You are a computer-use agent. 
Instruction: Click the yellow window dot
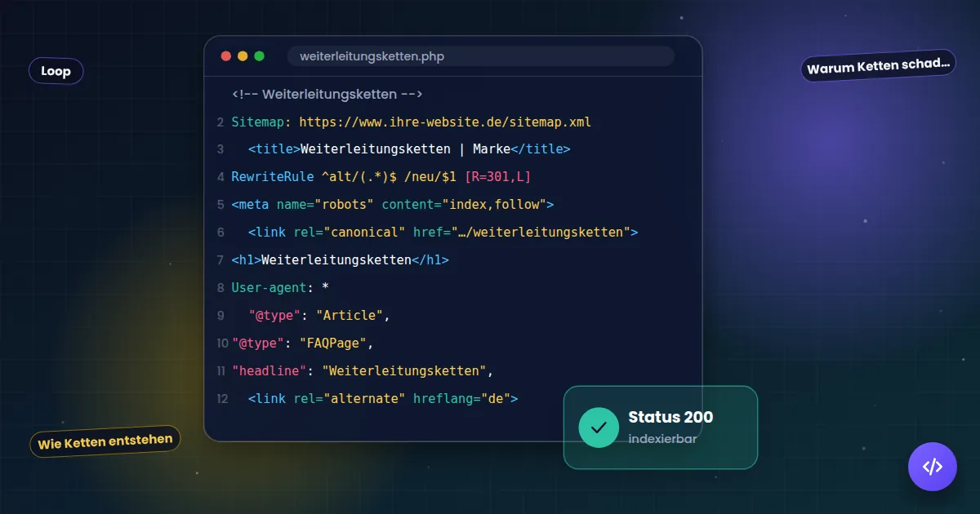coord(243,56)
